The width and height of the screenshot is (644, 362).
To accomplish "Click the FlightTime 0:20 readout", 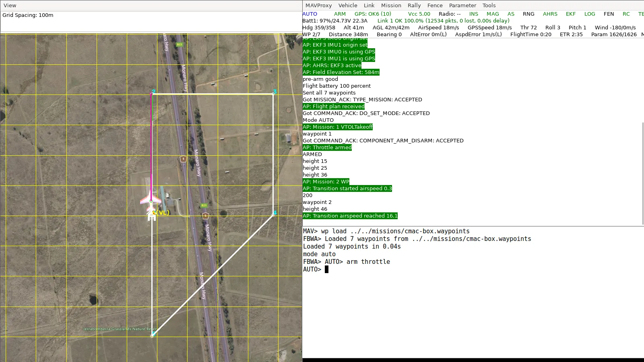I will (530, 34).
